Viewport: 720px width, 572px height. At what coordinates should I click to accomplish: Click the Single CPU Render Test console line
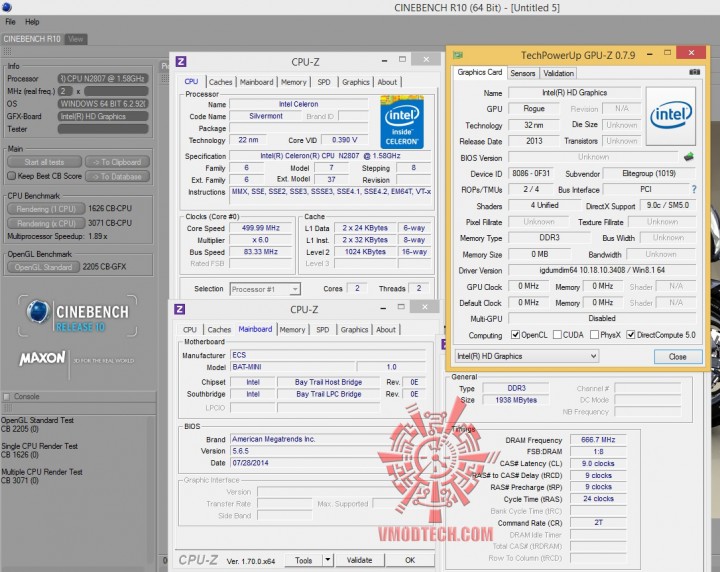pyautogui.click(x=39, y=446)
